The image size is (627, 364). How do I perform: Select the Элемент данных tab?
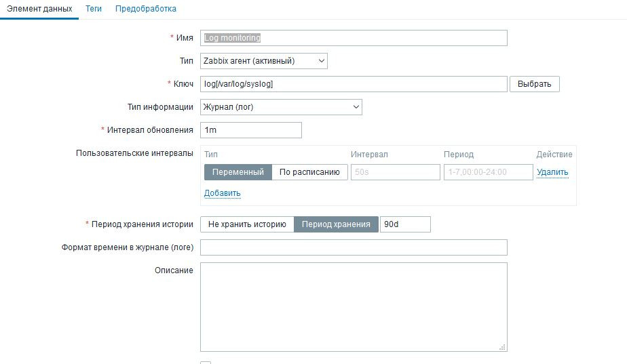click(x=39, y=9)
